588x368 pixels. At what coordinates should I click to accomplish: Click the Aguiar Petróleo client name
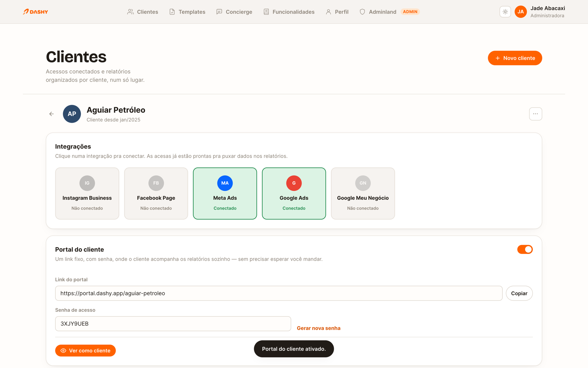tap(116, 110)
